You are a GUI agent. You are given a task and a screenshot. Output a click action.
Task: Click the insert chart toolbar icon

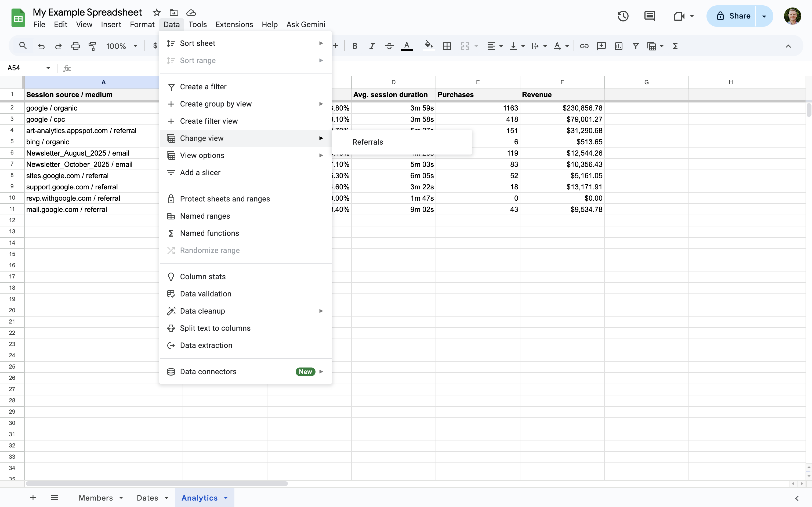[618, 46]
